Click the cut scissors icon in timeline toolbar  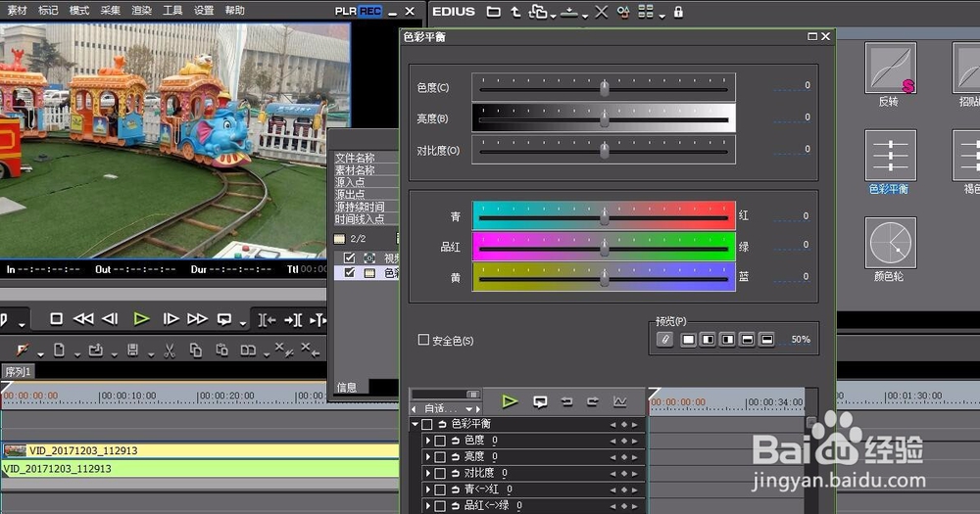(170, 350)
